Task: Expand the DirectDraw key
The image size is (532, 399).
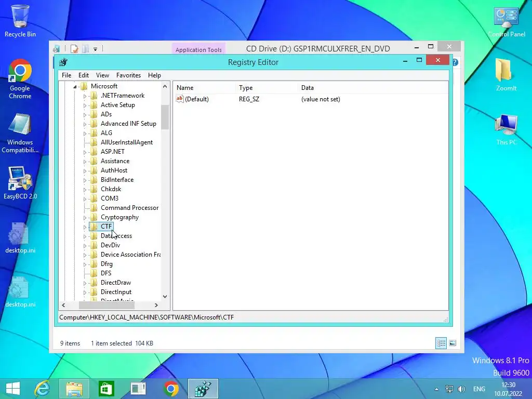Action: tap(85, 283)
